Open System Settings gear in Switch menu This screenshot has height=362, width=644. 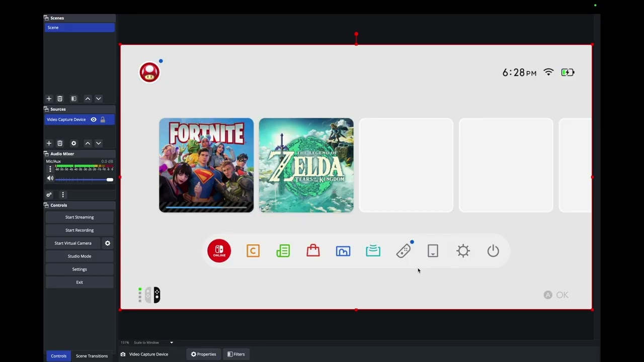coord(463,251)
